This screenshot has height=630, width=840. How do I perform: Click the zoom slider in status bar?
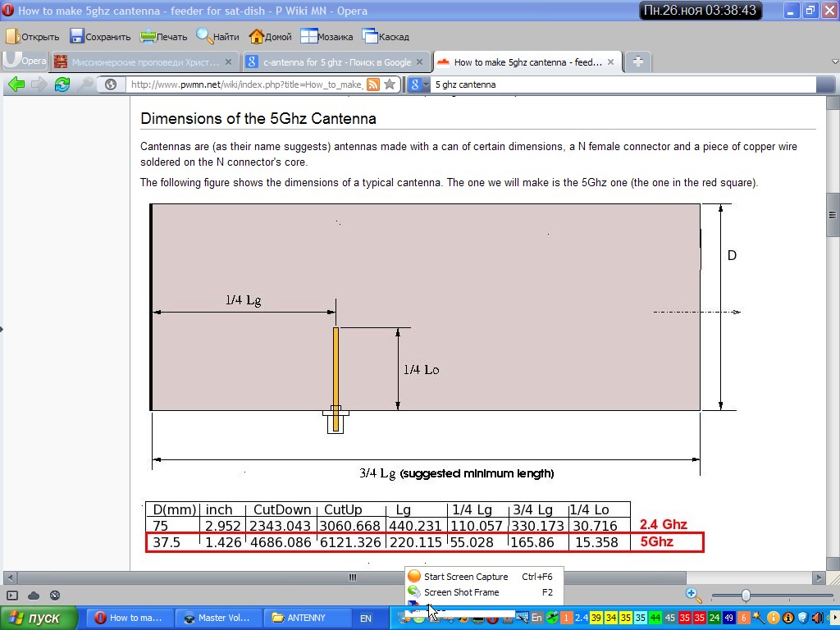(746, 596)
